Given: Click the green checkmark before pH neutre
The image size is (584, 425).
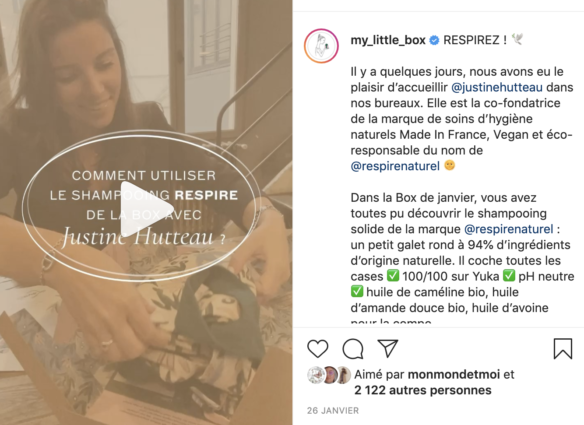Looking at the screenshot, I should (509, 276).
